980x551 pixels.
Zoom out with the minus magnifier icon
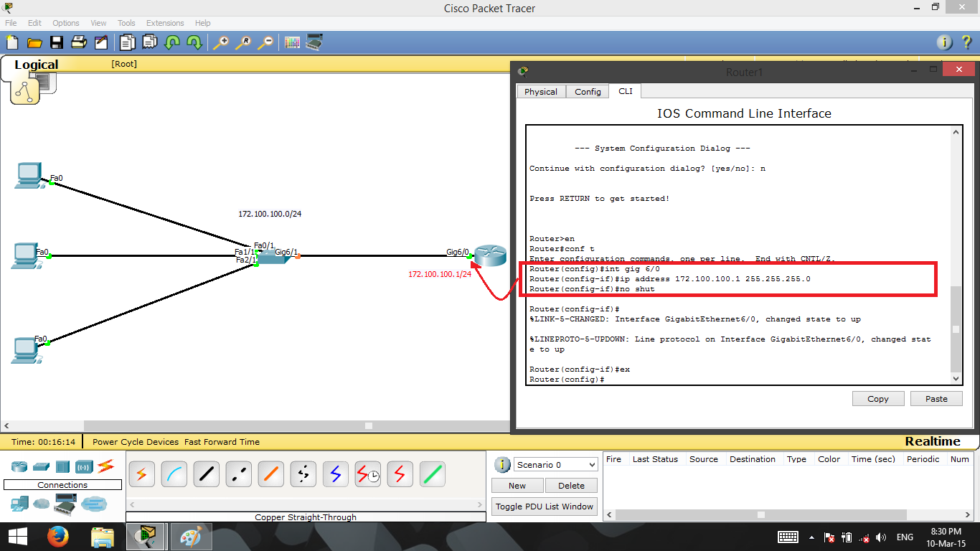point(265,42)
